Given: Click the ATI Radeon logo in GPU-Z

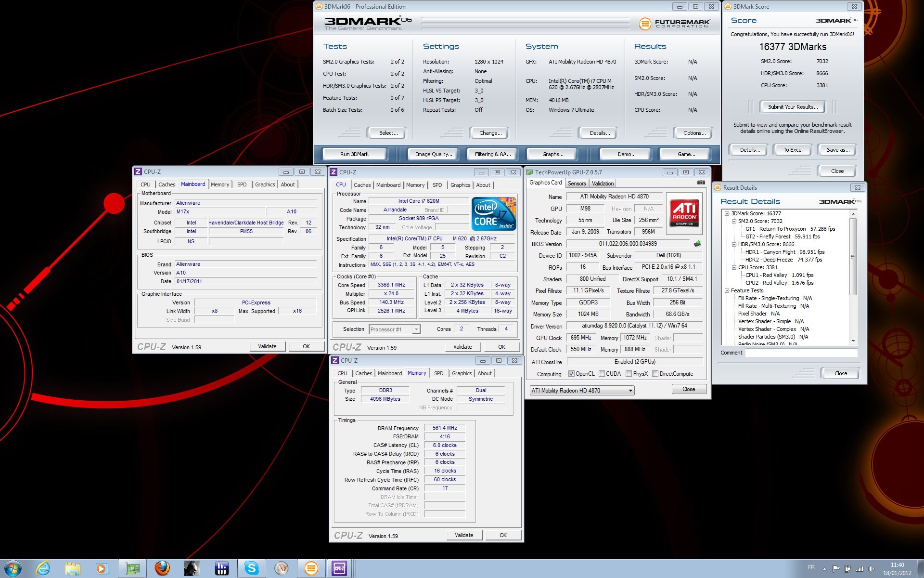Looking at the screenshot, I should (x=684, y=214).
